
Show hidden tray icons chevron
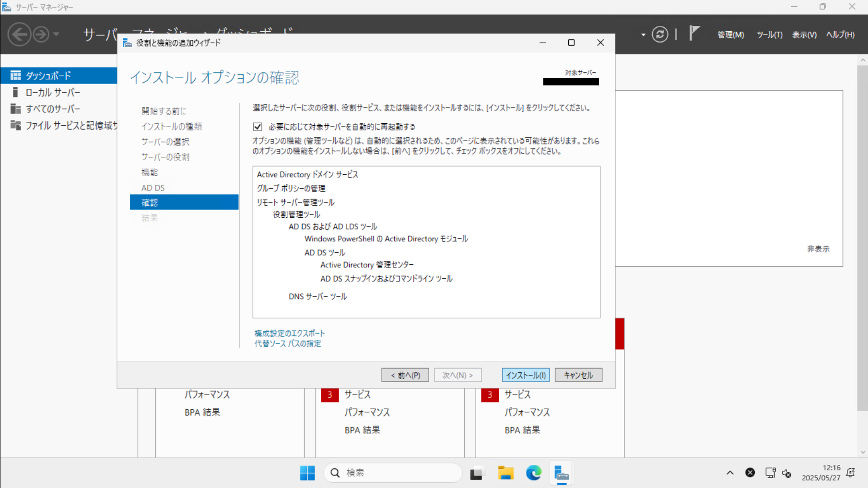coord(730,473)
